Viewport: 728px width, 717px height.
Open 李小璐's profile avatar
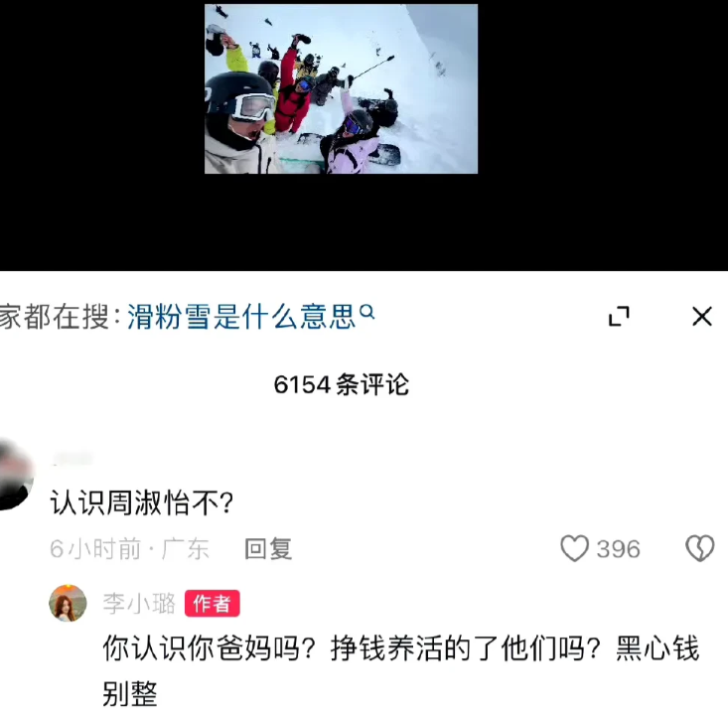[x=68, y=603]
